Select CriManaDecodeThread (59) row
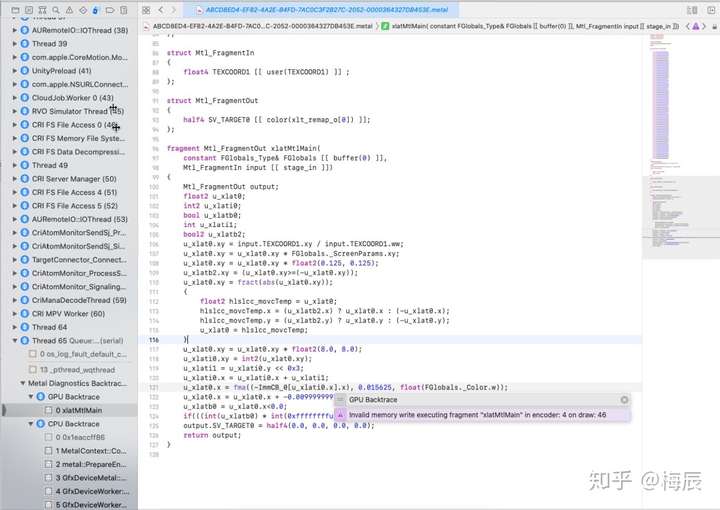Image resolution: width=720 pixels, height=510 pixels. coord(69,300)
